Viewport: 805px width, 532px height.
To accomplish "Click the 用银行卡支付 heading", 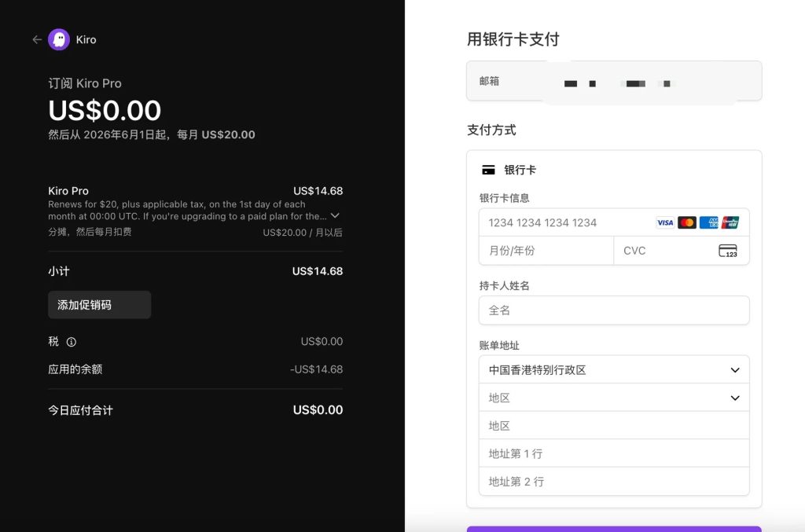I will click(x=513, y=39).
